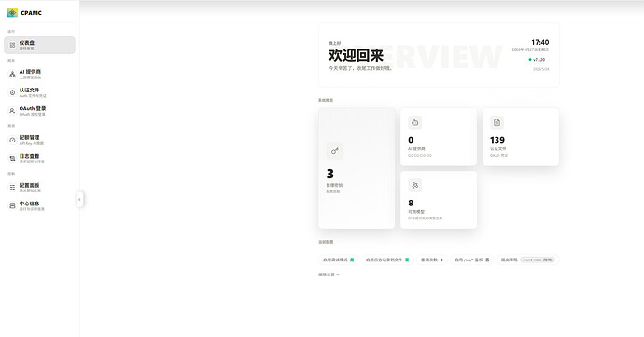Click the 日志查看 sidebar icon
The image size is (644, 337).
[12, 159]
